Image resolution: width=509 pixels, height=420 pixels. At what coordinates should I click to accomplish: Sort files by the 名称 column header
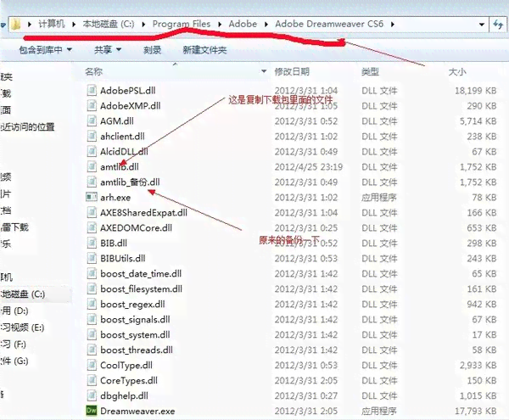(x=94, y=71)
